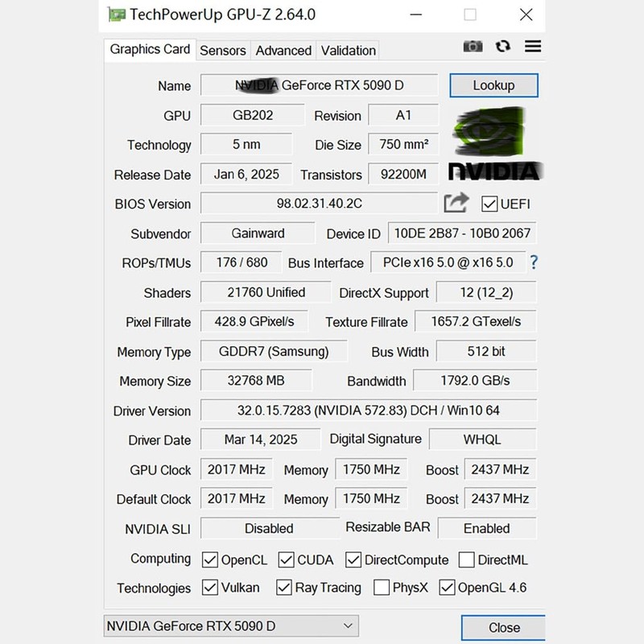
Task: Click the NVIDIA logo image
Action: click(x=495, y=143)
